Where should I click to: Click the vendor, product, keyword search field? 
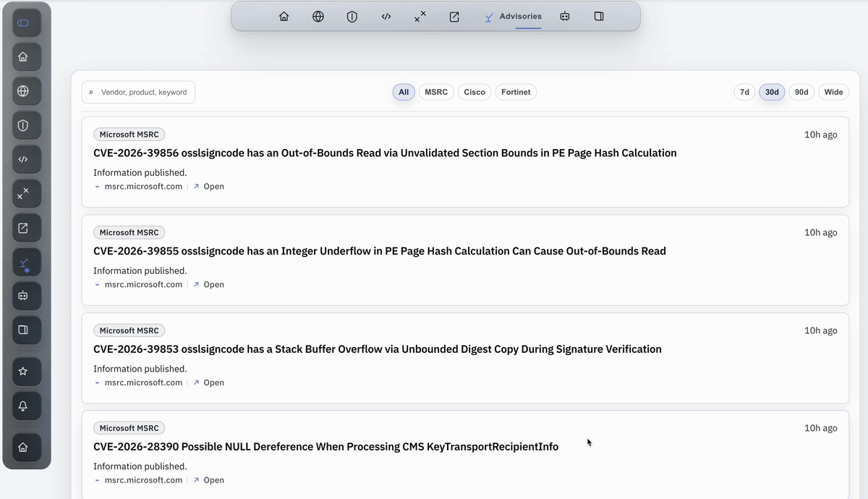(x=137, y=92)
